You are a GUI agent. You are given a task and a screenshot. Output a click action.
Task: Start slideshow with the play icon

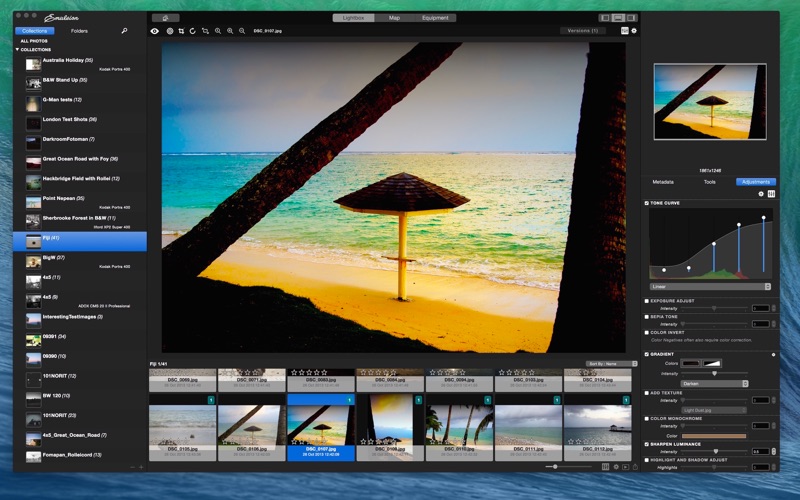626,467
